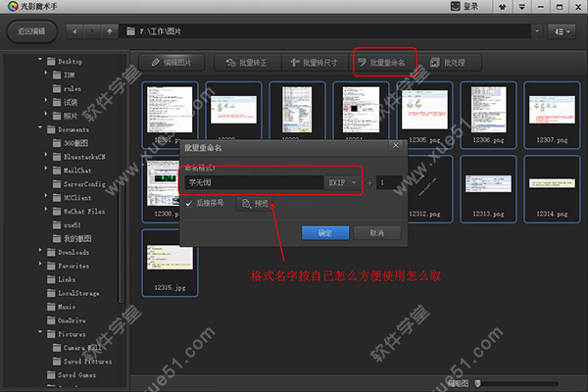Screen dimensions: 588x392
Task: Select the 360截图 folder
Action: click(71, 143)
